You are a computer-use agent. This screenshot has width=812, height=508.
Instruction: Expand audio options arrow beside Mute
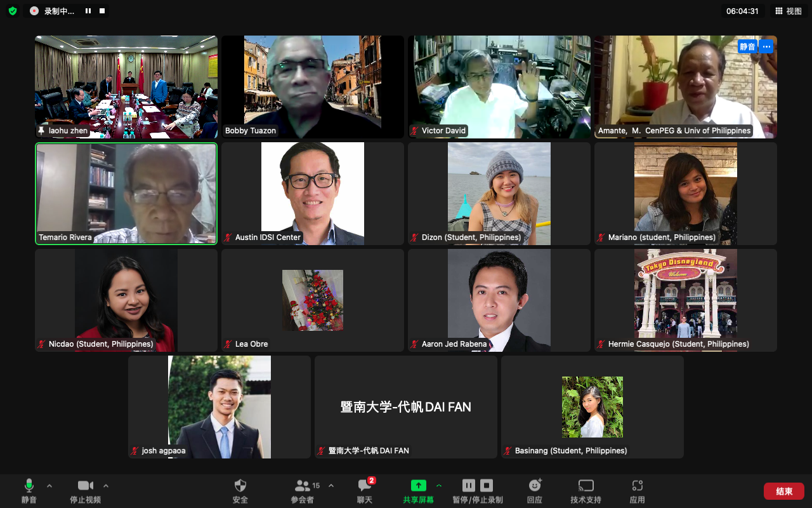49,486
